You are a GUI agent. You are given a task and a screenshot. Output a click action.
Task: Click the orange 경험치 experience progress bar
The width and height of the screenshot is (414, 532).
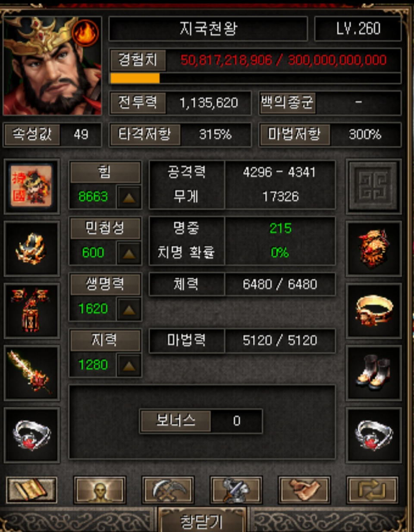point(256,78)
